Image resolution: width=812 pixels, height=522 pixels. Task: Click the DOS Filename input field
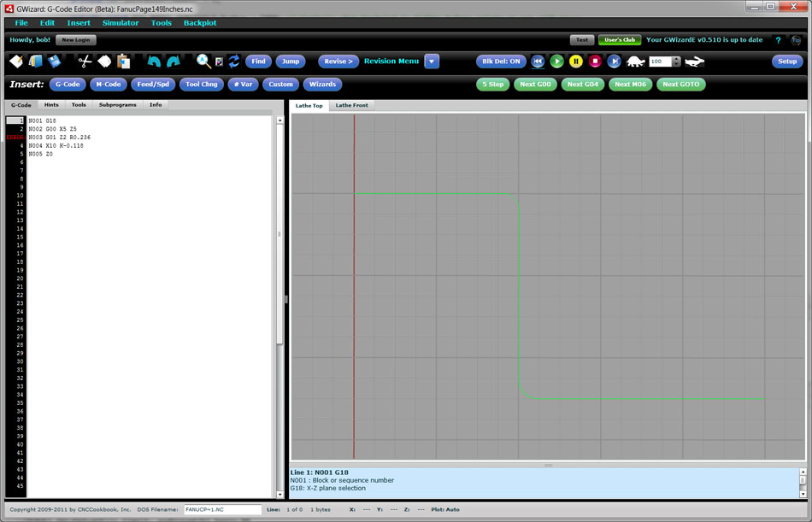221,508
